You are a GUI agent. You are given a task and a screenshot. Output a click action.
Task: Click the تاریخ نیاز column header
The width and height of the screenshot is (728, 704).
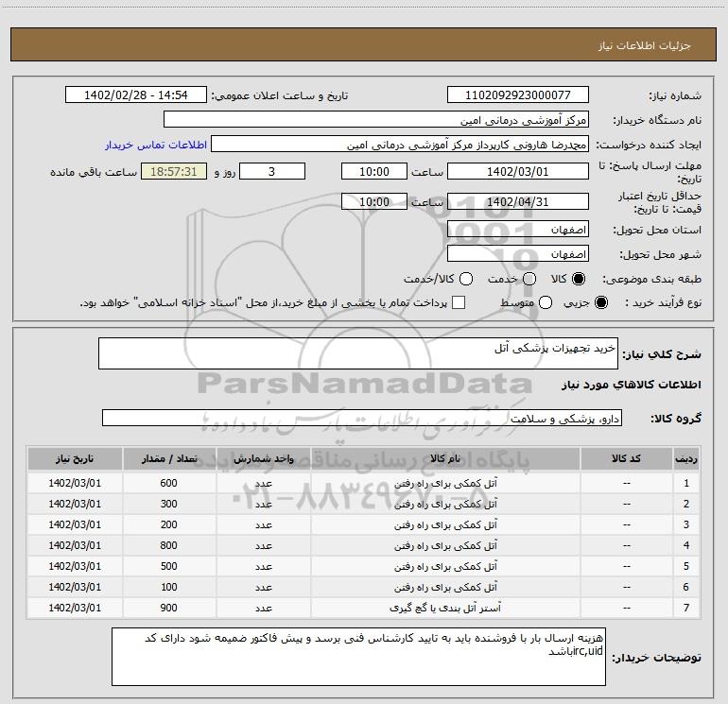pos(75,459)
